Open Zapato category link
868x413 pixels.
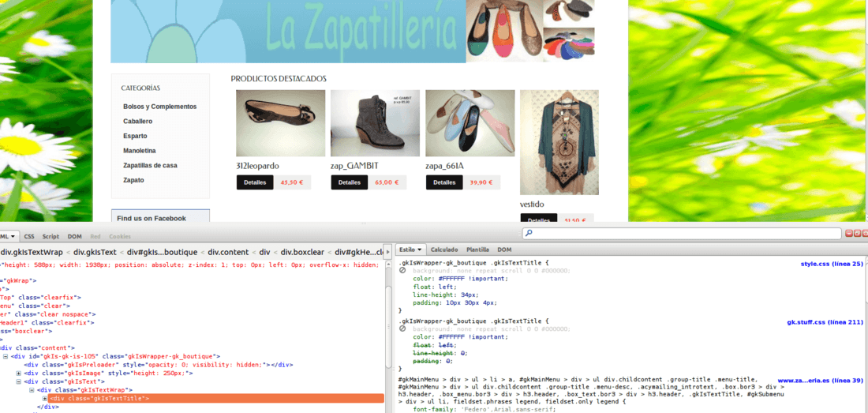(133, 180)
